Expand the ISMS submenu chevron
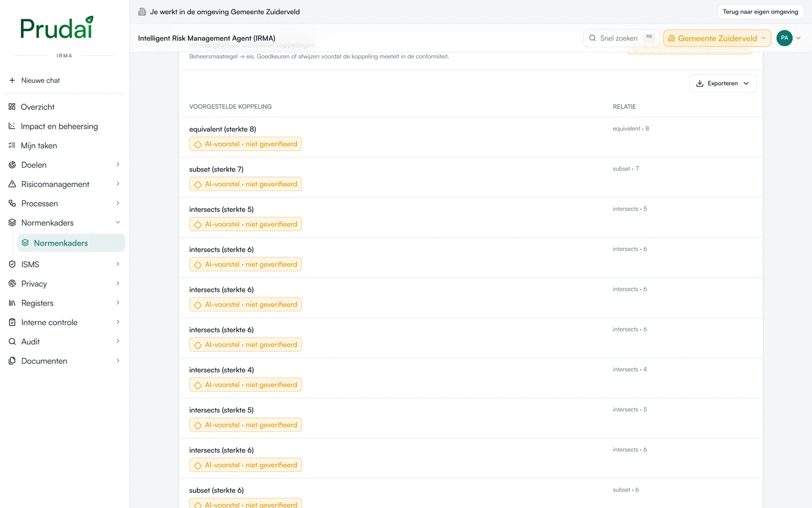Image resolution: width=812 pixels, height=508 pixels. coord(118,264)
